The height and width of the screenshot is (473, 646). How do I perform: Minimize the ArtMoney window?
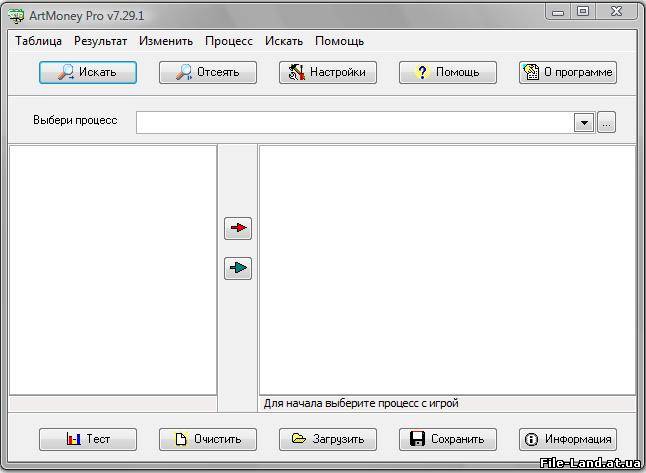(x=558, y=12)
